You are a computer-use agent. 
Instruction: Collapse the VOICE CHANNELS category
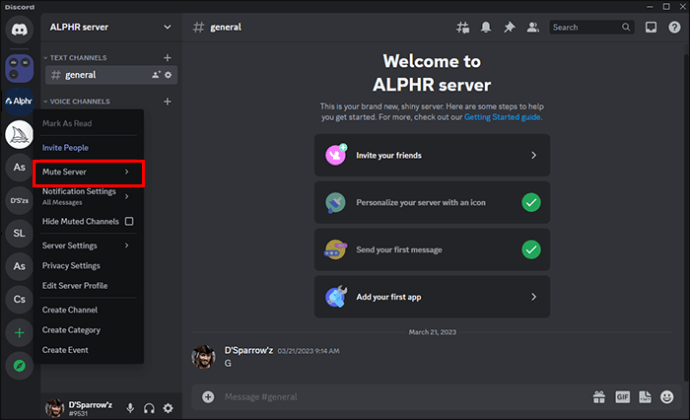tap(77, 102)
